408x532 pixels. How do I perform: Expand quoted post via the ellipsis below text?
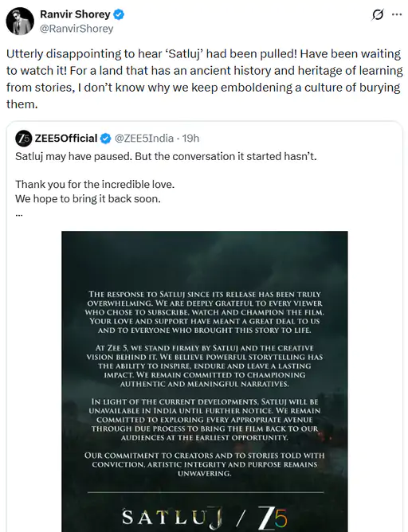(x=19, y=214)
